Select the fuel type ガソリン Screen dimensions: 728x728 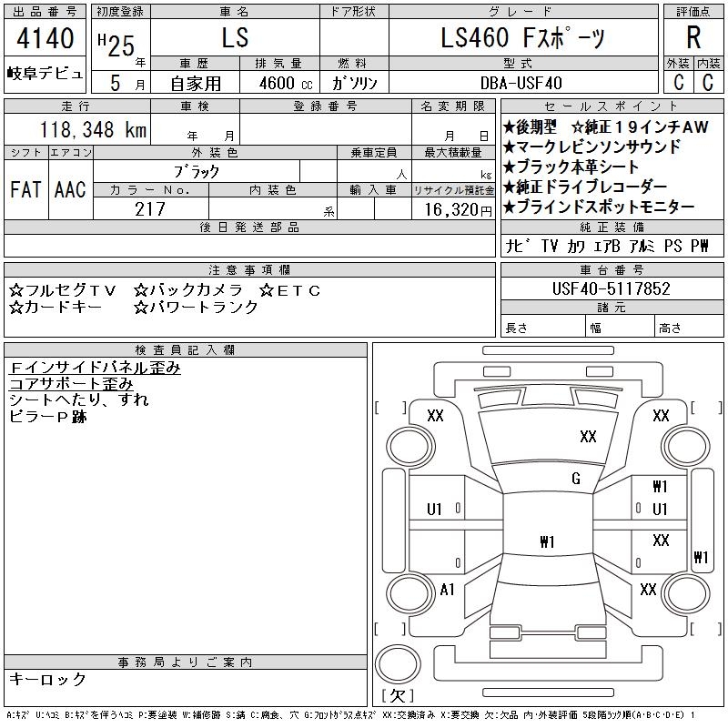(354, 84)
